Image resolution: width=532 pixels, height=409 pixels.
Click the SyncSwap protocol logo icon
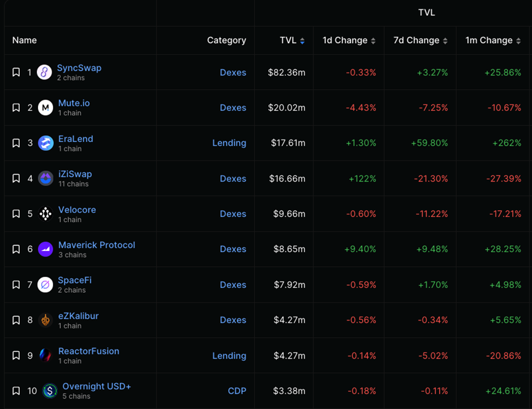44,73
